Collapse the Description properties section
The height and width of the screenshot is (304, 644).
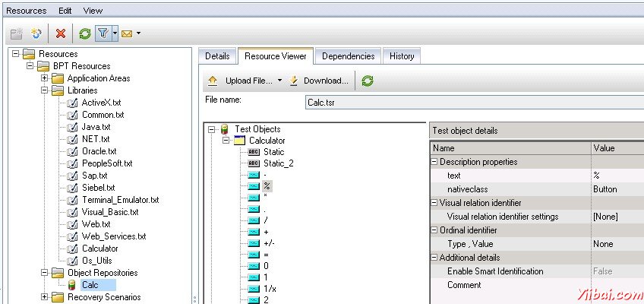tap(434, 162)
